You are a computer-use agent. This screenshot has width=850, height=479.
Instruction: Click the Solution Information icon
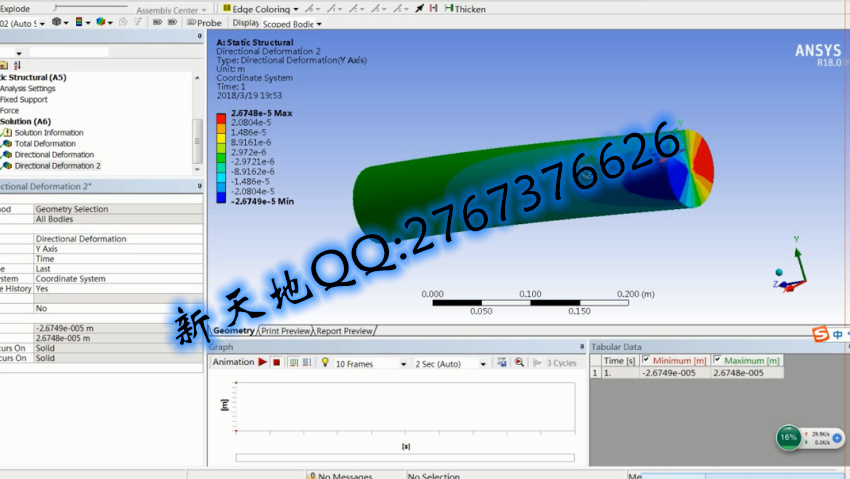pyautogui.click(x=7, y=133)
